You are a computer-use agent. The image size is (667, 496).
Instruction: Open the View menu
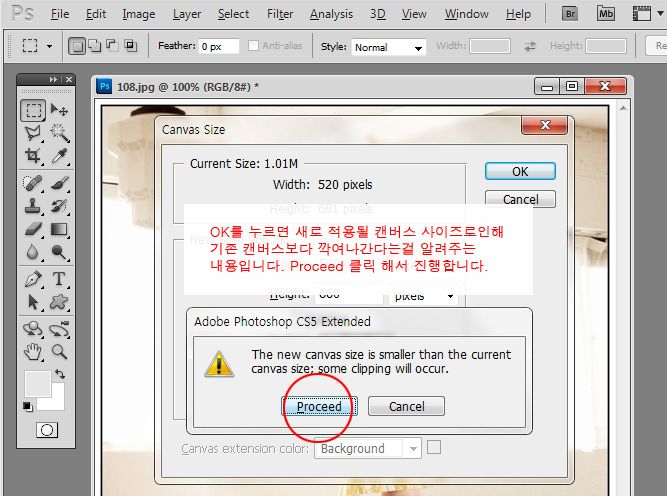[414, 14]
